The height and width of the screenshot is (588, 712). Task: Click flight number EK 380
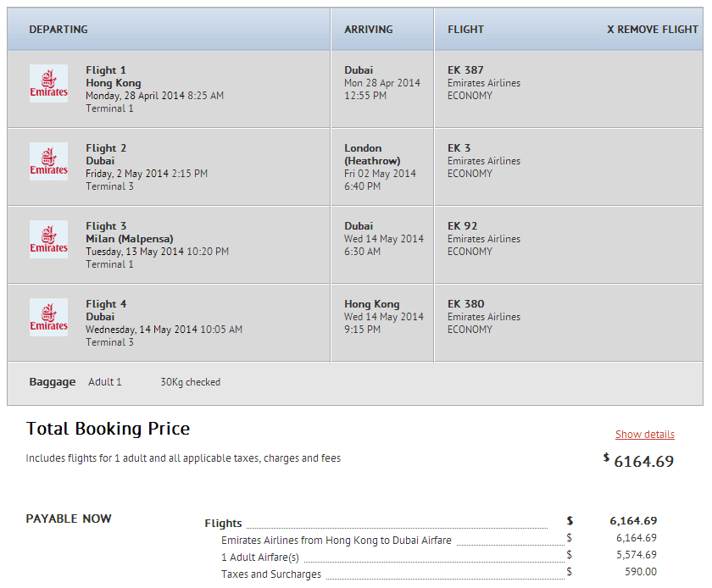[465, 304]
